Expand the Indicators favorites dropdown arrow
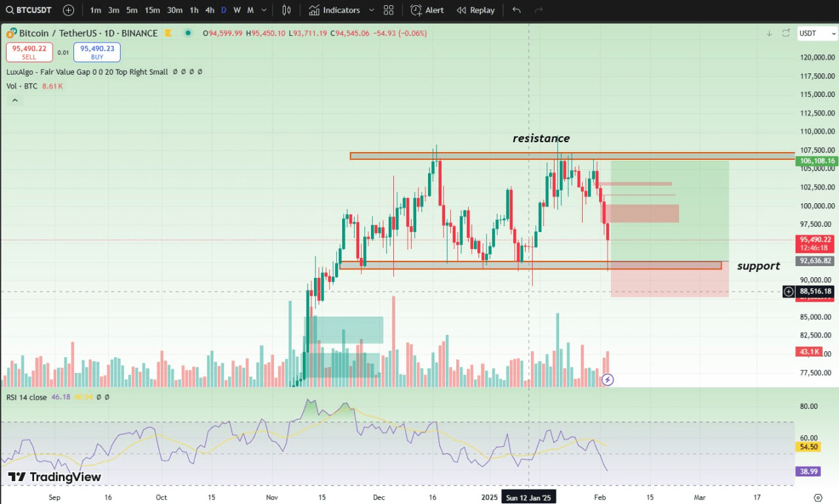 coord(371,10)
